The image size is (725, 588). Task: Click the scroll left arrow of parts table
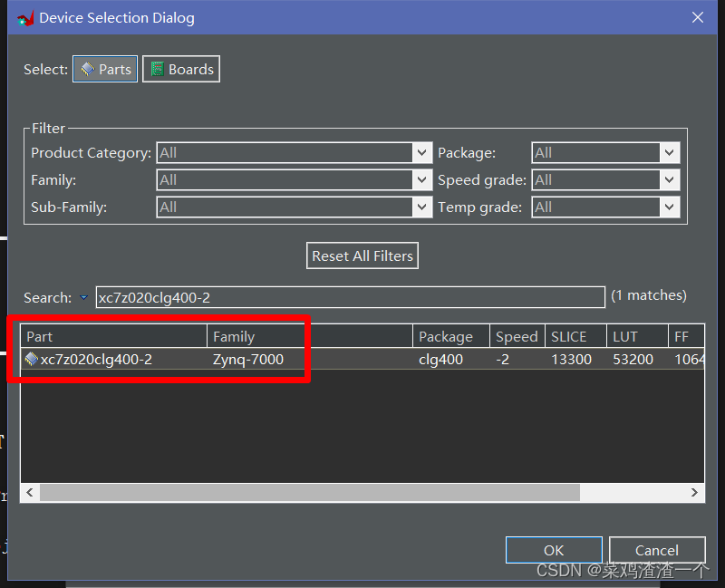(x=30, y=492)
